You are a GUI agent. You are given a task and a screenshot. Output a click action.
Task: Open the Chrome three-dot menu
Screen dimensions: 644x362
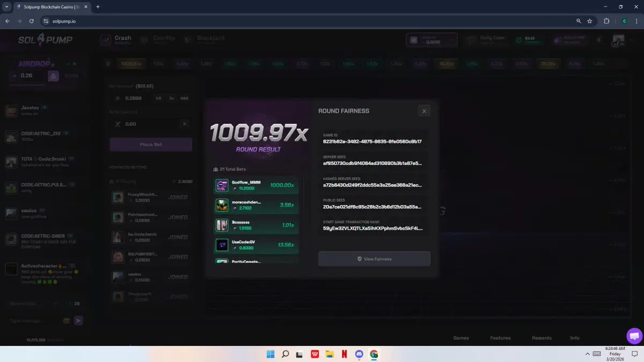(636, 21)
